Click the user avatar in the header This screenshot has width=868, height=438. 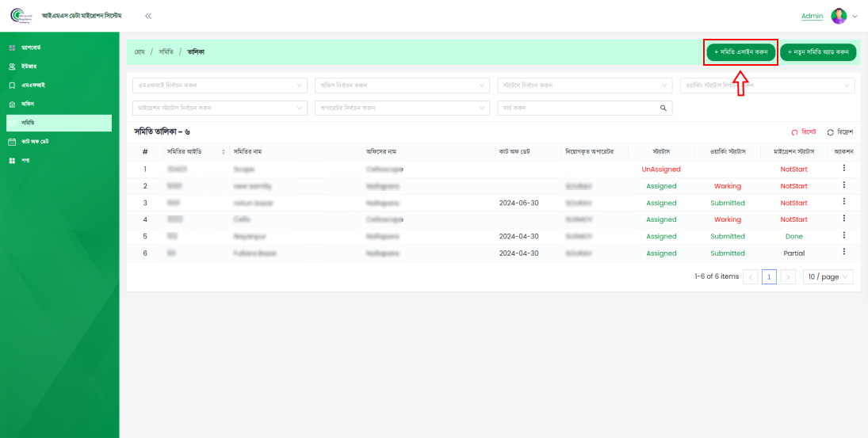coord(839,16)
